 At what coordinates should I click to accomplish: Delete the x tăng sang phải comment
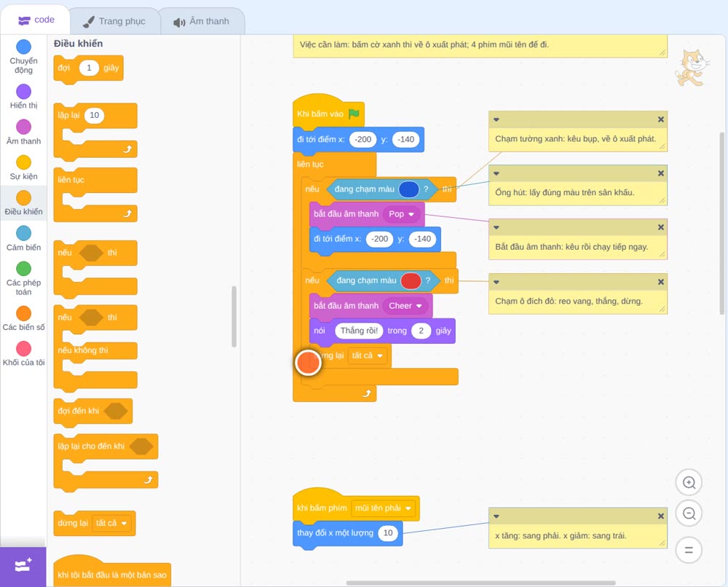[661, 516]
